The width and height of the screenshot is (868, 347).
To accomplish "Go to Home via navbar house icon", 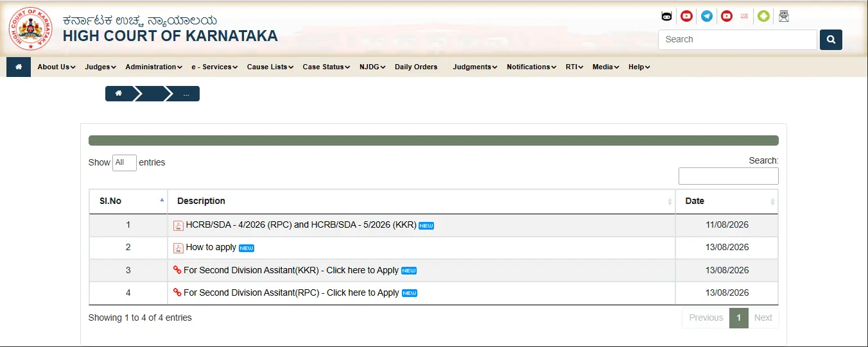I will [x=19, y=67].
